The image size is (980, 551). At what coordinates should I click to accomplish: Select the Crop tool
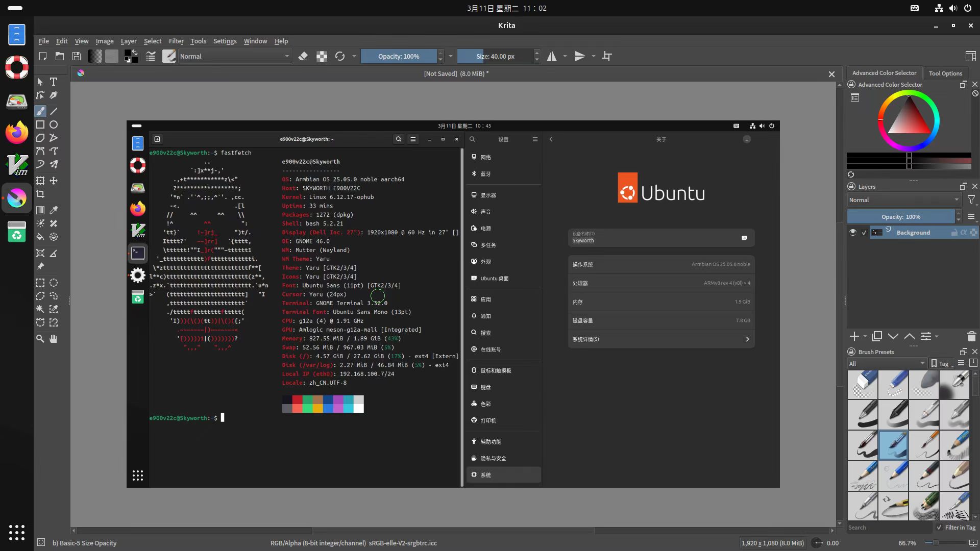click(40, 194)
